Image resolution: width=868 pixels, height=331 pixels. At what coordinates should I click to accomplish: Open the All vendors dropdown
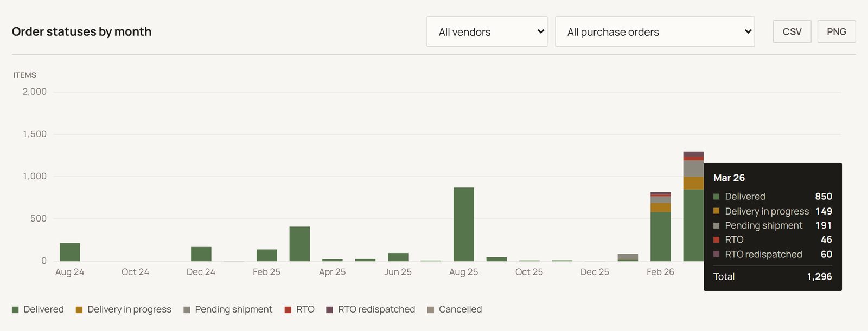[x=487, y=31]
